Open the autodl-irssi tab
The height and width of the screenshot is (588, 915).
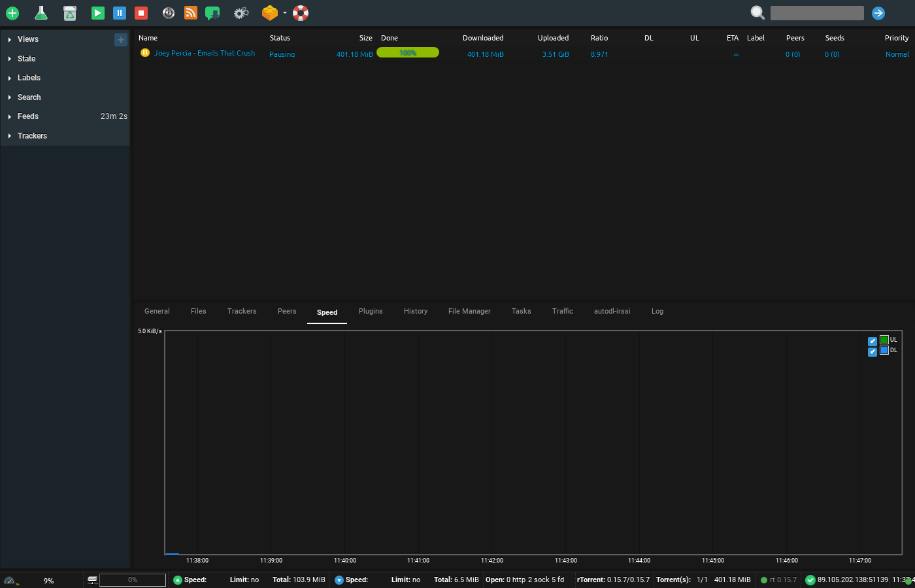(x=612, y=311)
